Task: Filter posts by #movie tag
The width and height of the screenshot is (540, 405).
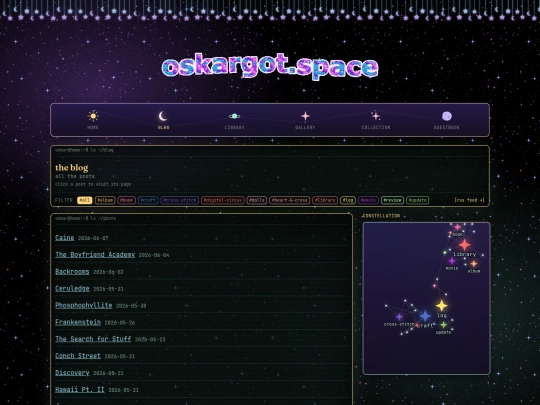Action: click(368, 200)
